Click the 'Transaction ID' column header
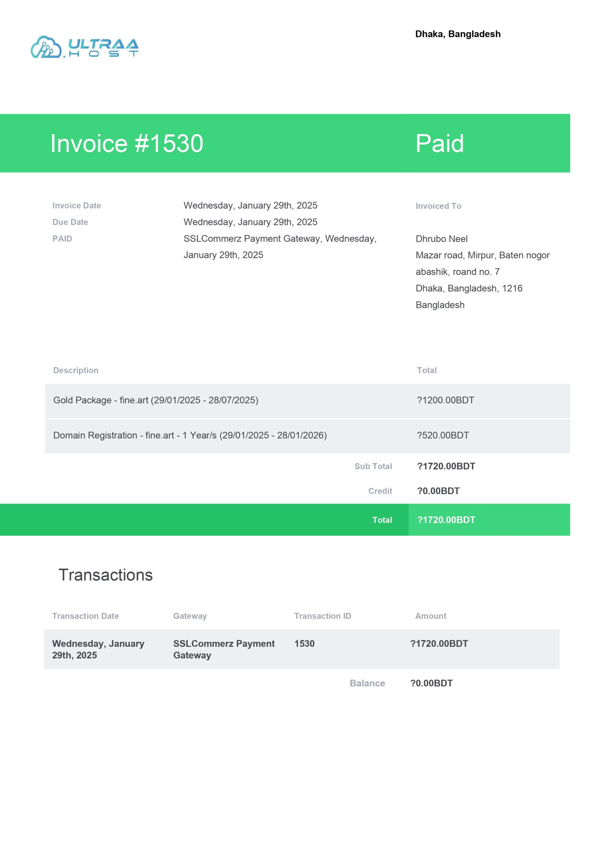 coord(322,616)
